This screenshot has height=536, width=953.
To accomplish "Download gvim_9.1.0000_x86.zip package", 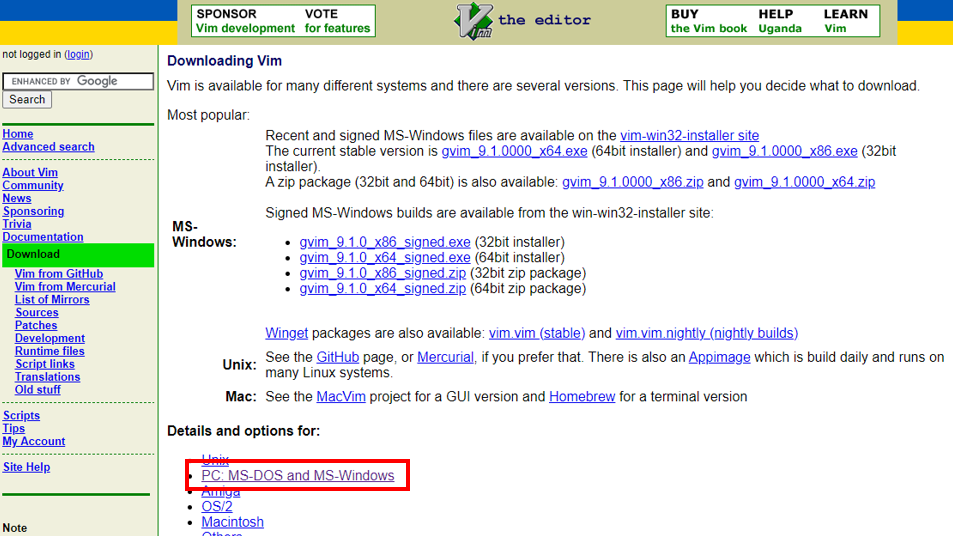I will (633, 182).
